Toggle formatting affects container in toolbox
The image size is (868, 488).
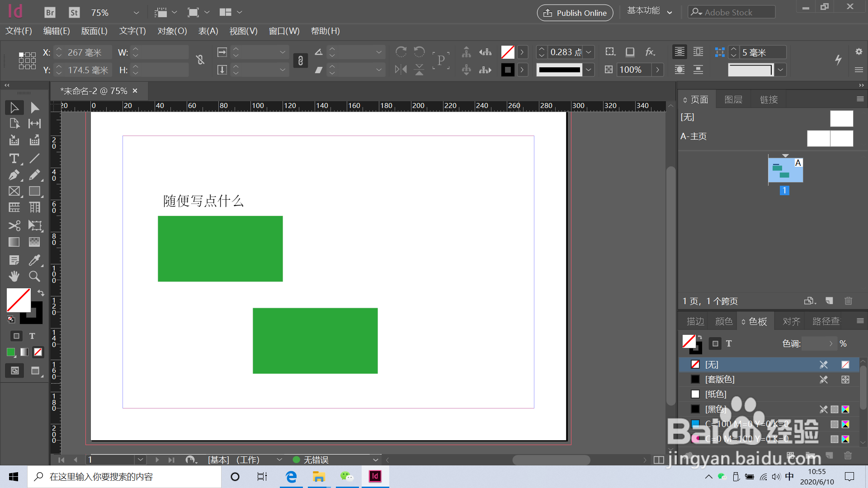click(16, 336)
